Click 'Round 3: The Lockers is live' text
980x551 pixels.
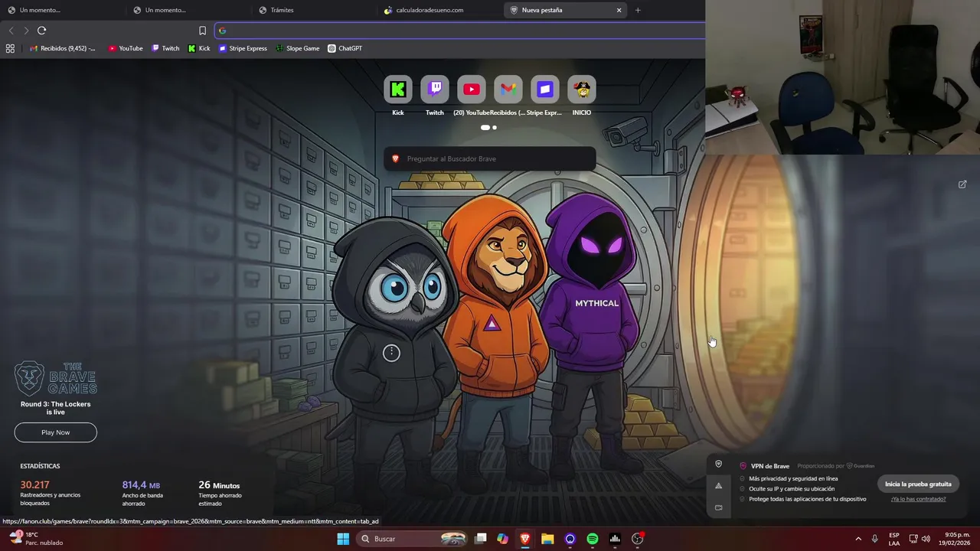tap(55, 408)
